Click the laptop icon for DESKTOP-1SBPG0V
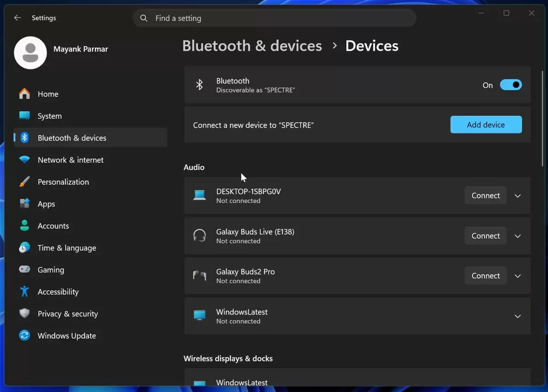This screenshot has width=548, height=392. point(200,195)
